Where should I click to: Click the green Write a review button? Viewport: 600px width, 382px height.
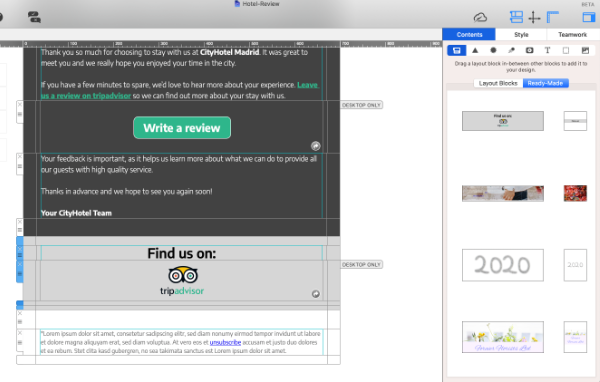[182, 128]
